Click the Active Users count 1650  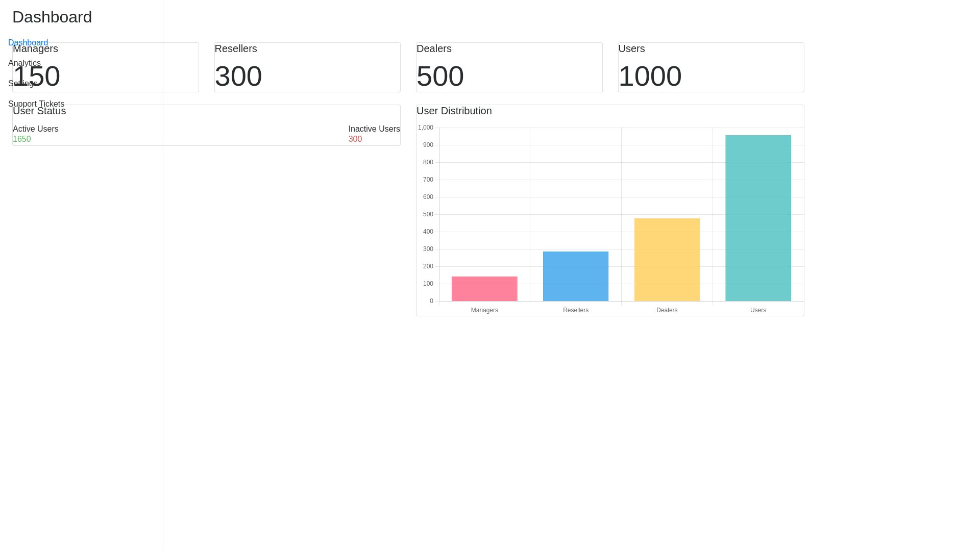coord(22,139)
